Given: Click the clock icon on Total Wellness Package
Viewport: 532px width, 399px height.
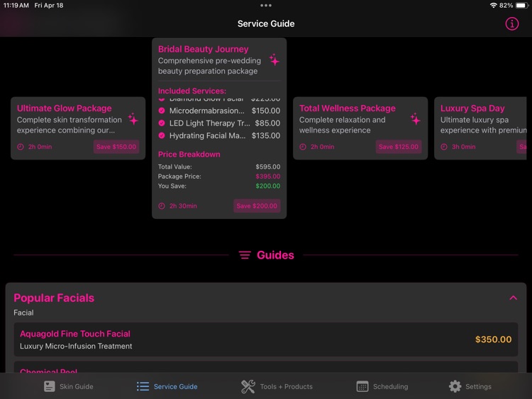Looking at the screenshot, I should [x=303, y=147].
